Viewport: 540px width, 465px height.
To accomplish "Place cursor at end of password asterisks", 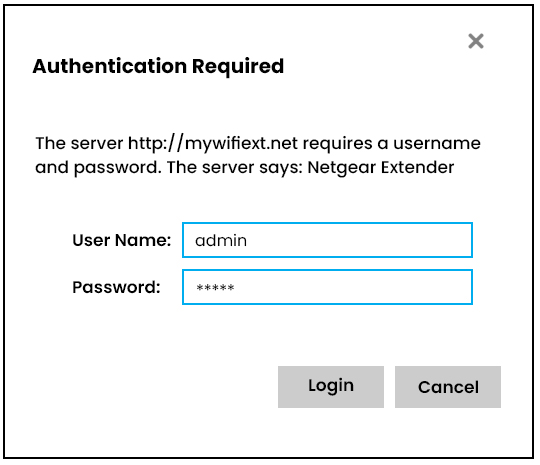I will [236, 287].
